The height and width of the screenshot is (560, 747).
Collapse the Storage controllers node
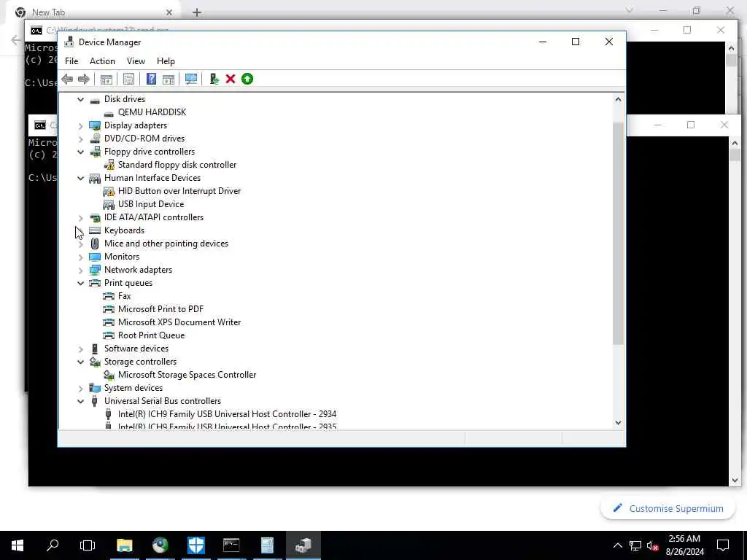(80, 362)
